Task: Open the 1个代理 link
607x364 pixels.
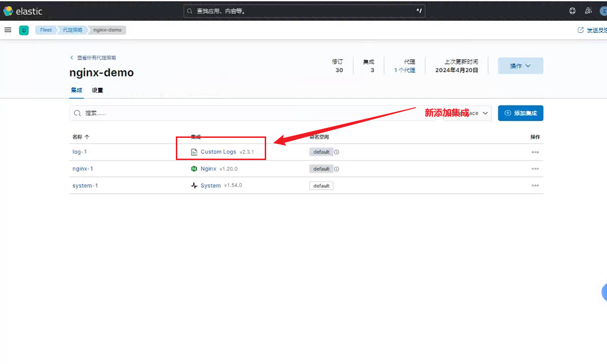Action: pos(405,70)
